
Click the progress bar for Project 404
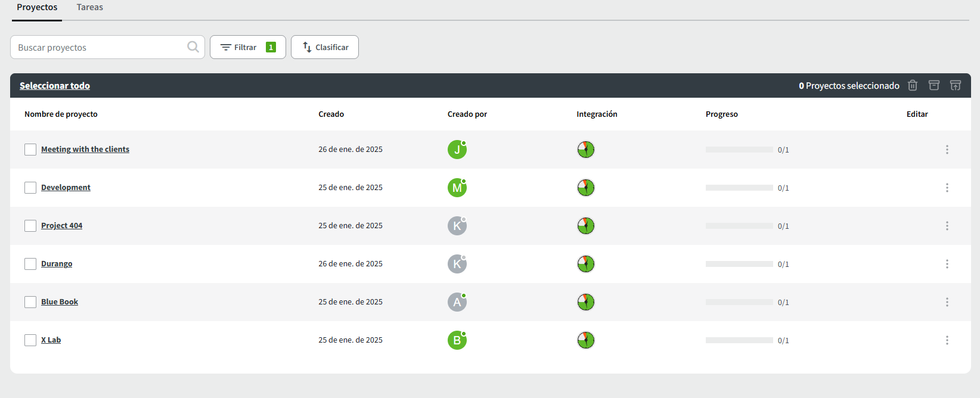pos(739,226)
